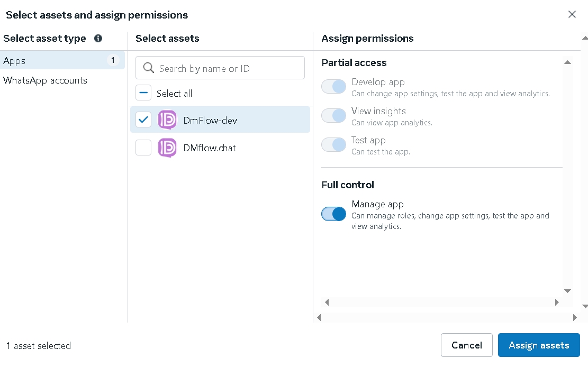Collapse Partial access with the up arrow
This screenshot has width=588, height=367.
click(x=567, y=62)
